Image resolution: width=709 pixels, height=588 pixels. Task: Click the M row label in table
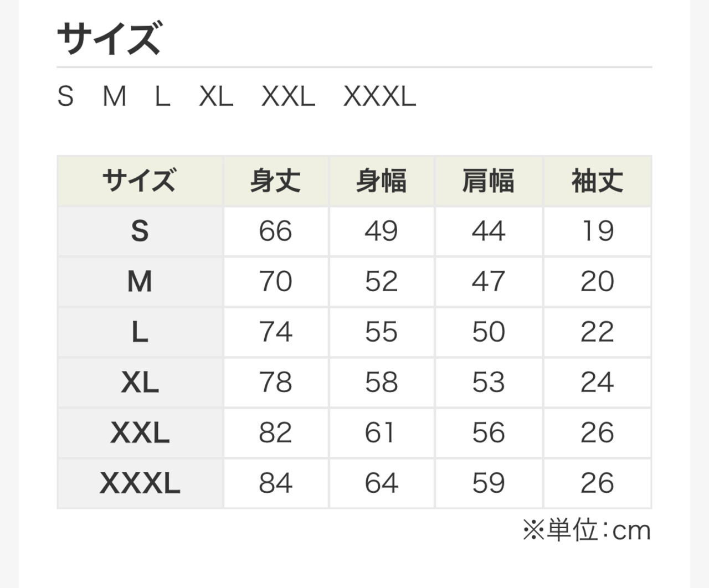click(x=140, y=281)
